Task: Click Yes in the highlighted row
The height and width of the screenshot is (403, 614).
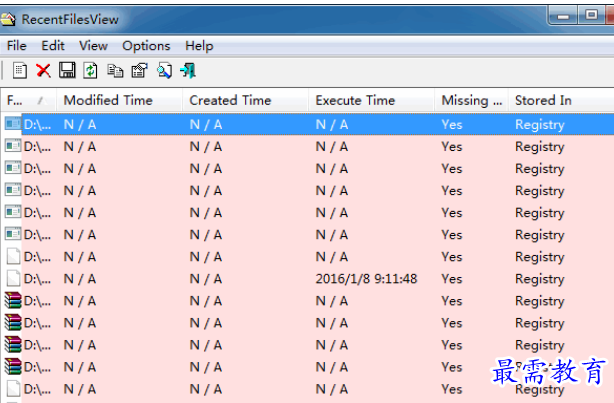Action: pos(452,125)
